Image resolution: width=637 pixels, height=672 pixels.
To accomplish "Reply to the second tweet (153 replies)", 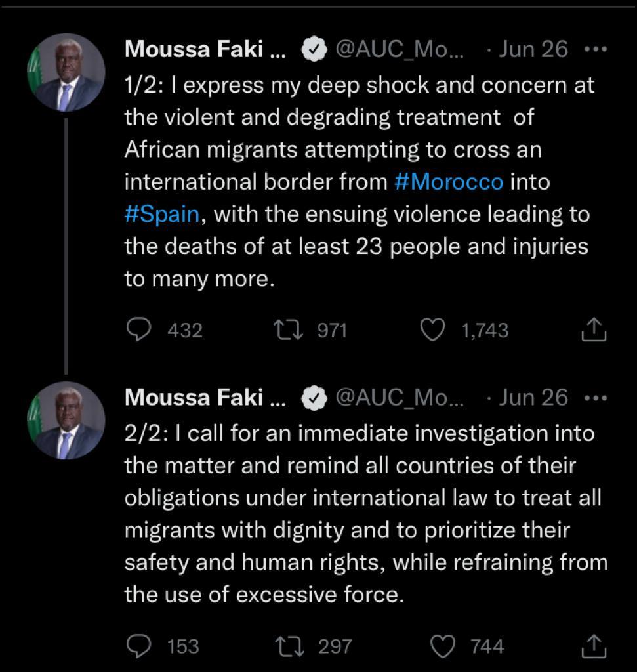I will [139, 646].
